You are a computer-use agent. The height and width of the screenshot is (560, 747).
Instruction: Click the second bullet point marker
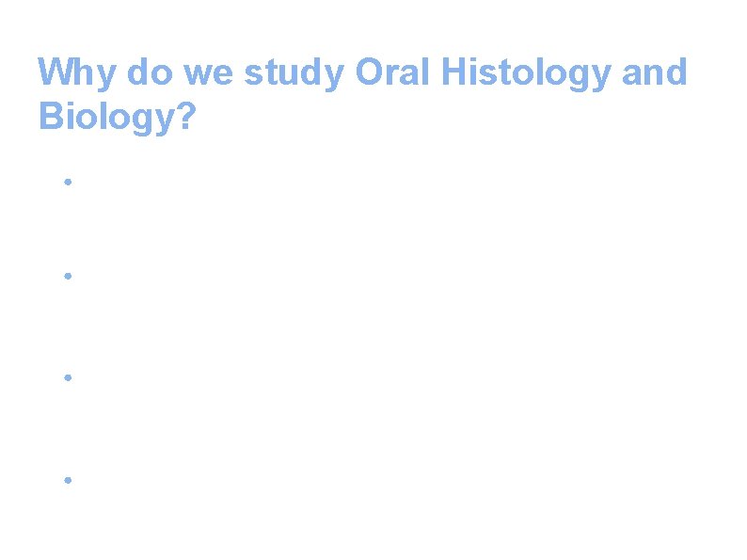click(69, 276)
